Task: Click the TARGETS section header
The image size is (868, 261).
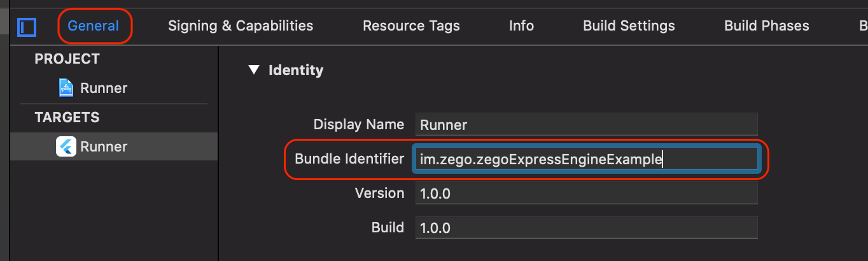Action: click(x=67, y=117)
